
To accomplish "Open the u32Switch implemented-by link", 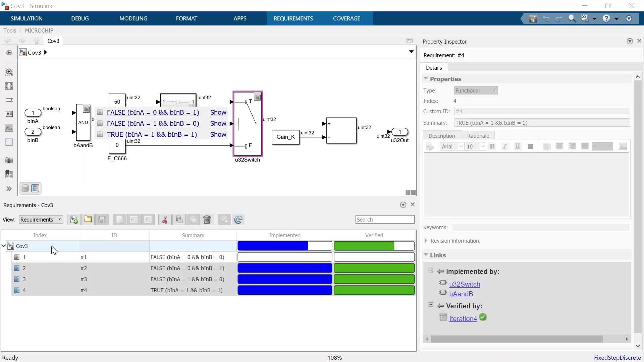I will pyautogui.click(x=465, y=284).
